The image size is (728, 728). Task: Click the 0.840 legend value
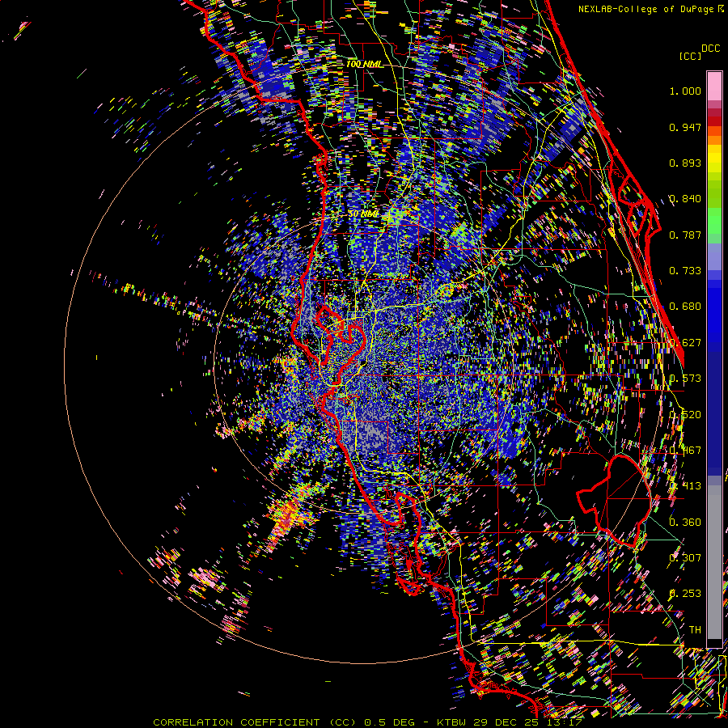click(685, 199)
